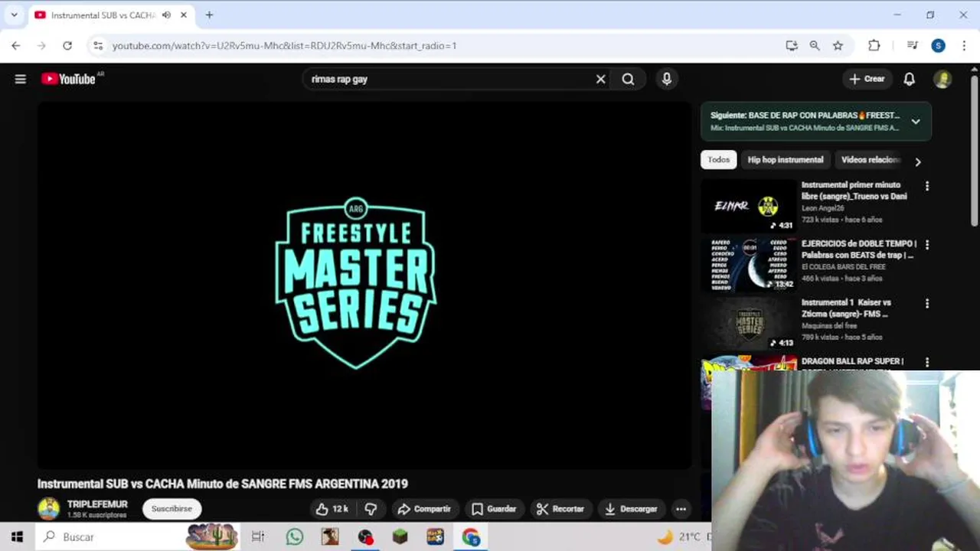
Task: Open Task View on the taskbar
Action: pos(258,537)
